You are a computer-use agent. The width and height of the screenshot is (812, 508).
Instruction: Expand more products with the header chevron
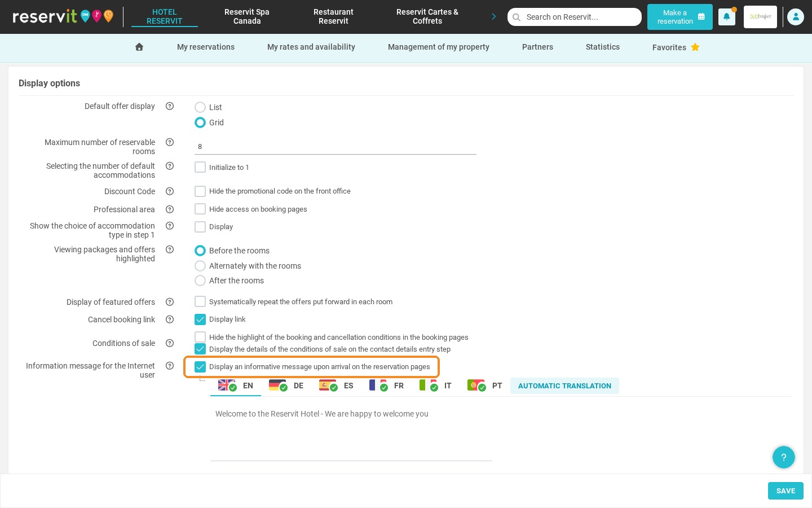pyautogui.click(x=494, y=17)
